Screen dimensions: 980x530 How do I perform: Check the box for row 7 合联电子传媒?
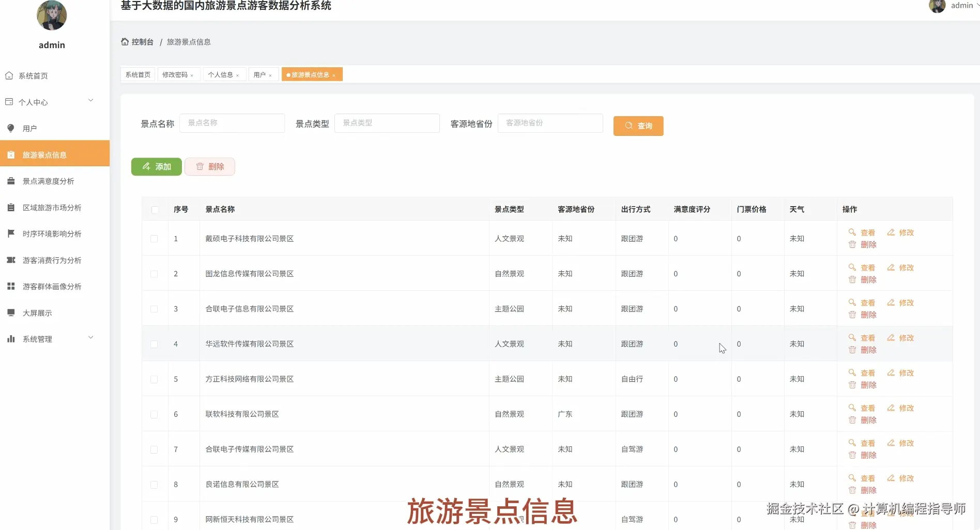coord(154,449)
